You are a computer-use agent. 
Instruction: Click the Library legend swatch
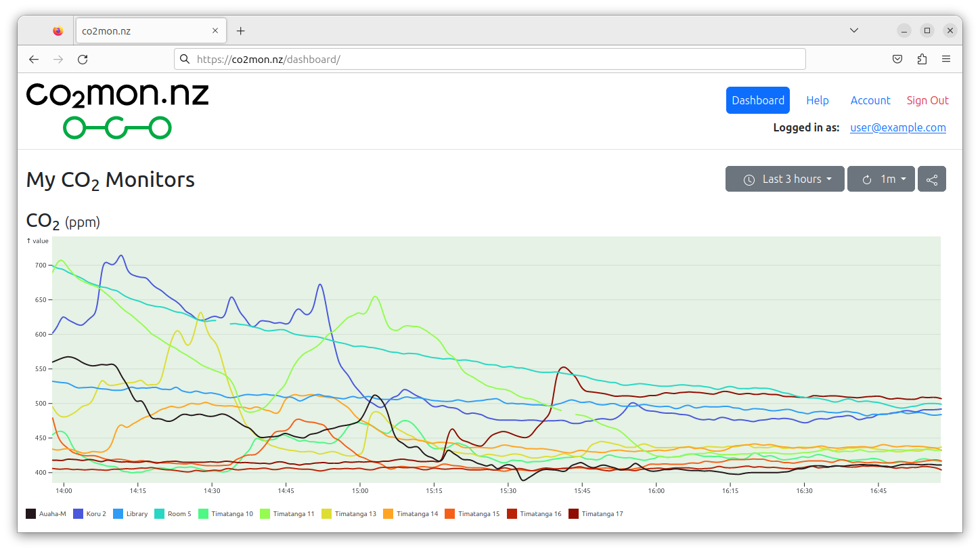pos(118,513)
